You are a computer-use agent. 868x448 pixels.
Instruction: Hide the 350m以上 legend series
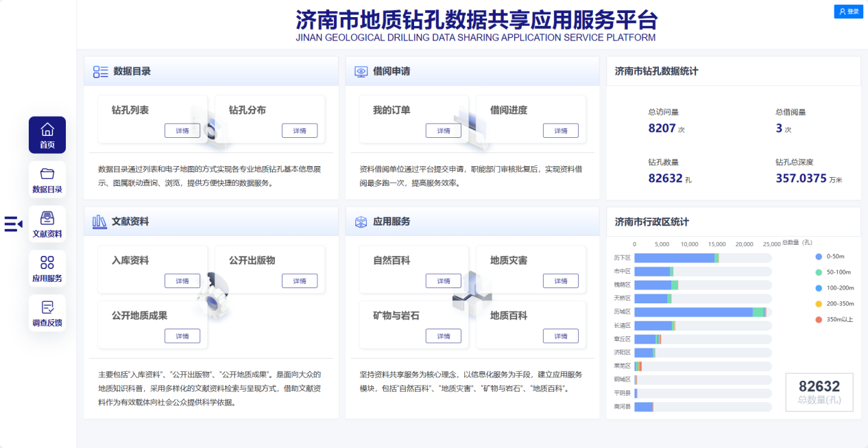(819, 320)
